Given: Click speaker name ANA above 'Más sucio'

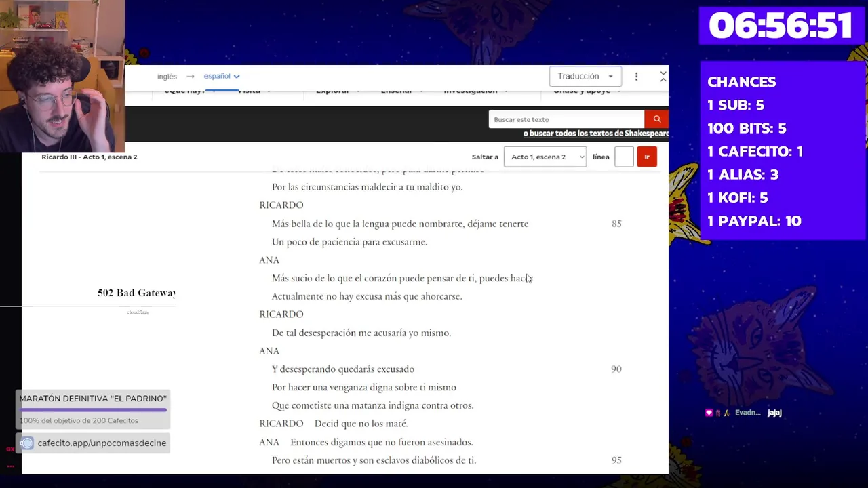Looking at the screenshot, I should pos(269,260).
